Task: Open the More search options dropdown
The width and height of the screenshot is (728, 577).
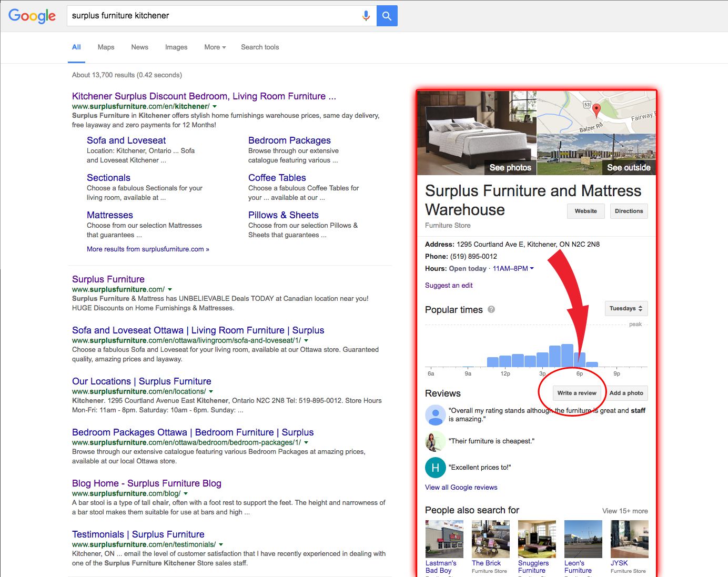Action: 215,47
